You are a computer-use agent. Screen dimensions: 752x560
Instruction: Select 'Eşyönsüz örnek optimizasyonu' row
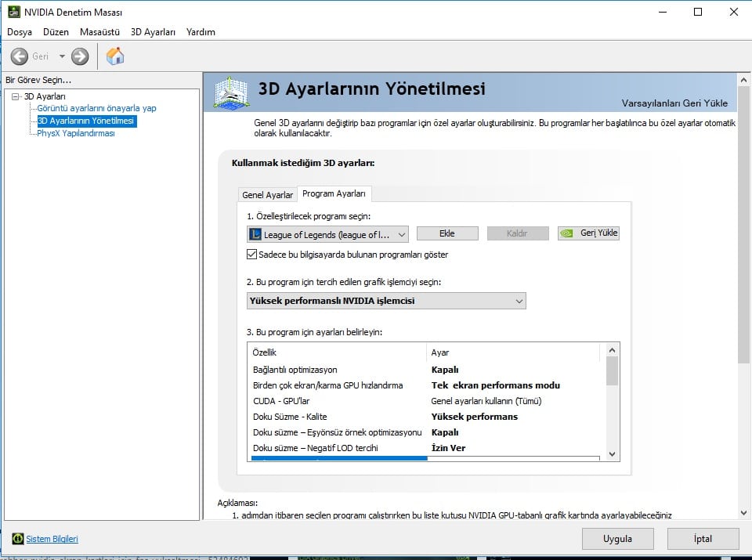click(426, 432)
